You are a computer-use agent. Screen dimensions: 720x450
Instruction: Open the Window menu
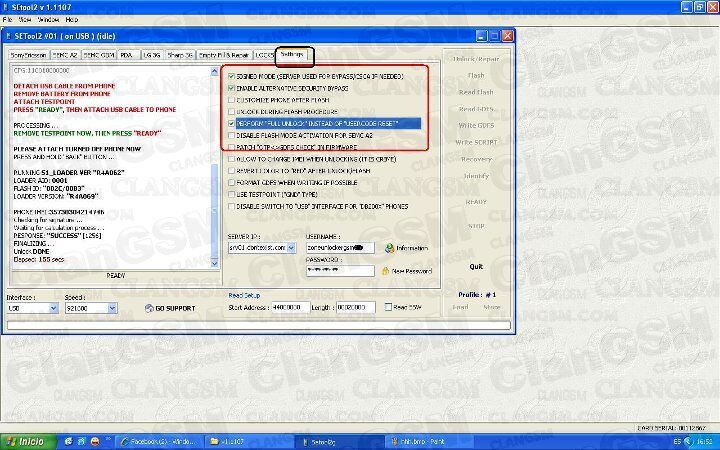pos(48,20)
